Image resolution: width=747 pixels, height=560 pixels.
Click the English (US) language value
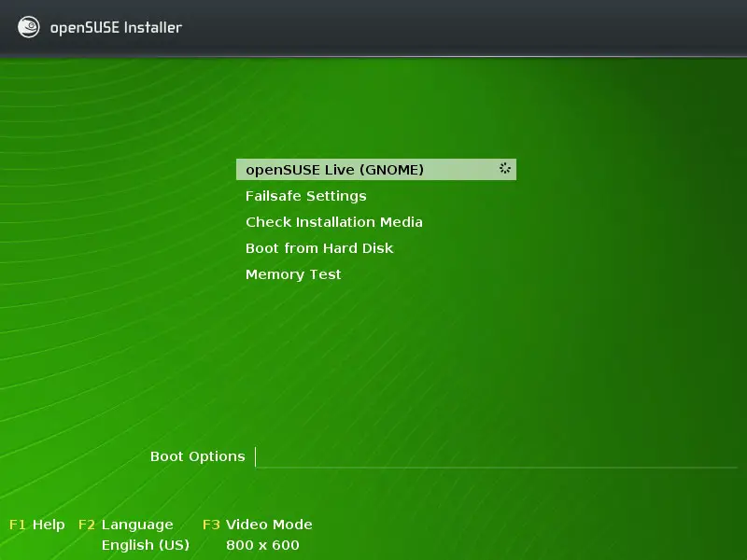146,545
